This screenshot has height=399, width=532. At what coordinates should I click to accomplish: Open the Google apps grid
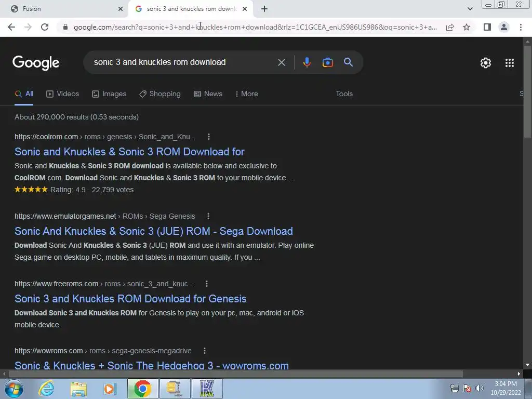(x=509, y=63)
